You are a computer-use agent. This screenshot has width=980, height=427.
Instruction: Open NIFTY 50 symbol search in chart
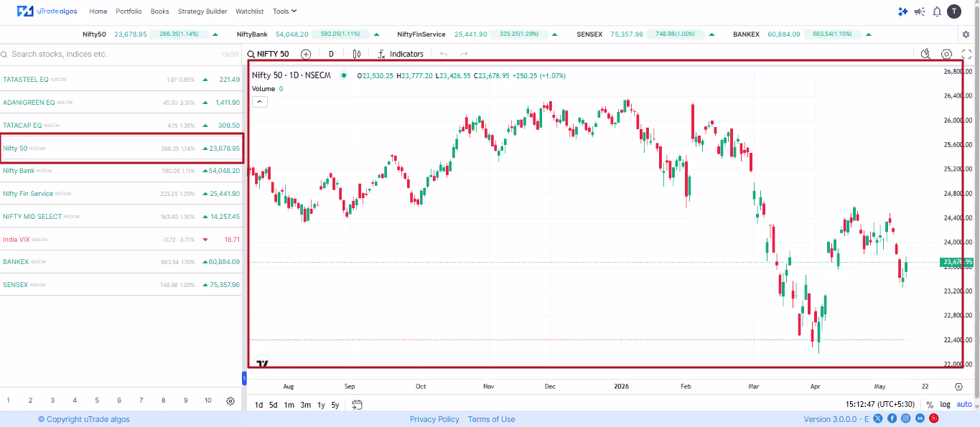click(x=269, y=54)
